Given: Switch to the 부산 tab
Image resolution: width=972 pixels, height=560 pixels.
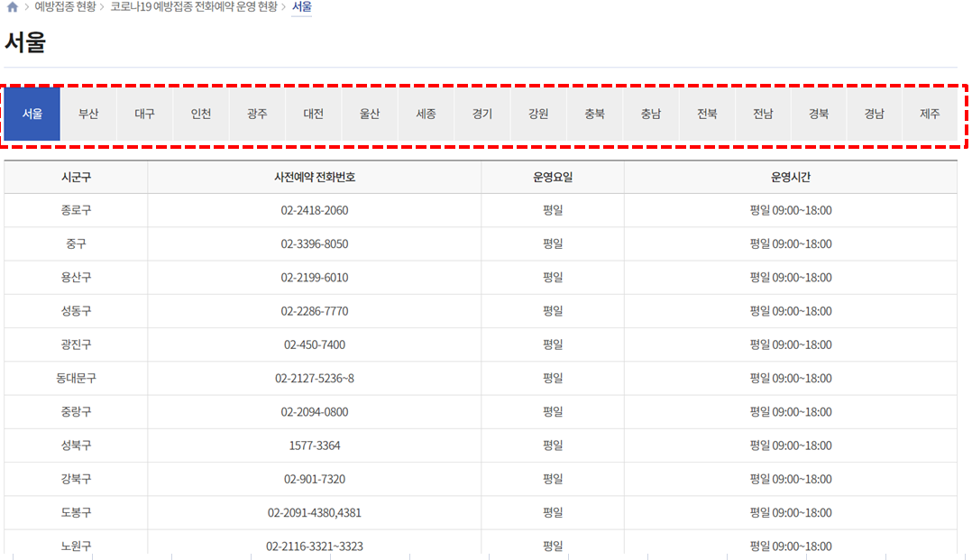Looking at the screenshot, I should click(88, 115).
